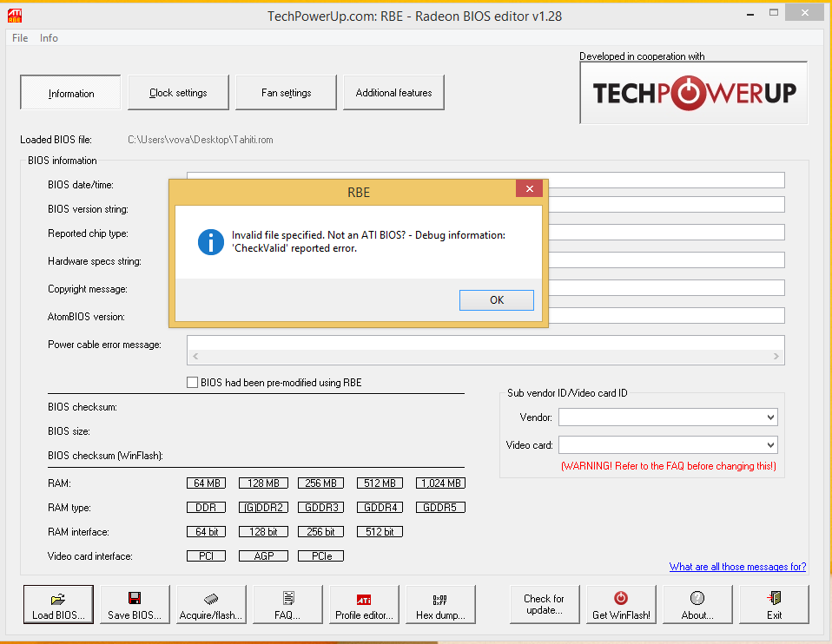Minimize the RBE main window
Image resolution: width=832 pixels, height=644 pixels.
750,15
